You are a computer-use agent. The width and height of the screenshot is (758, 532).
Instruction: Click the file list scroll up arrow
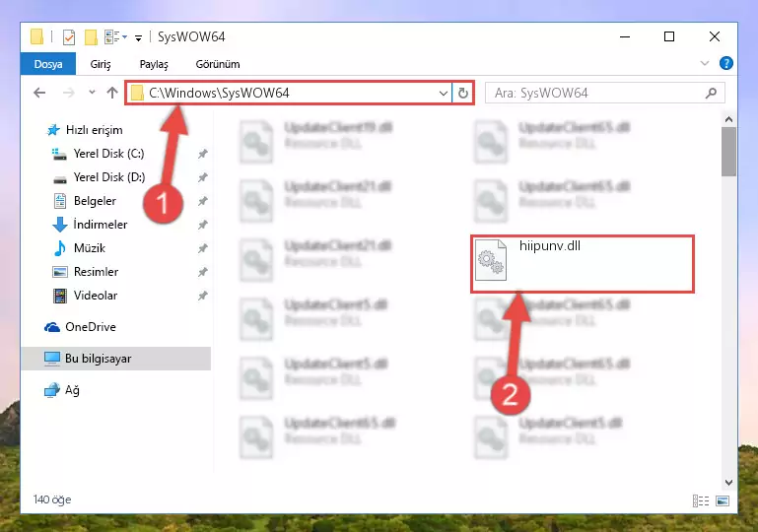tap(729, 119)
